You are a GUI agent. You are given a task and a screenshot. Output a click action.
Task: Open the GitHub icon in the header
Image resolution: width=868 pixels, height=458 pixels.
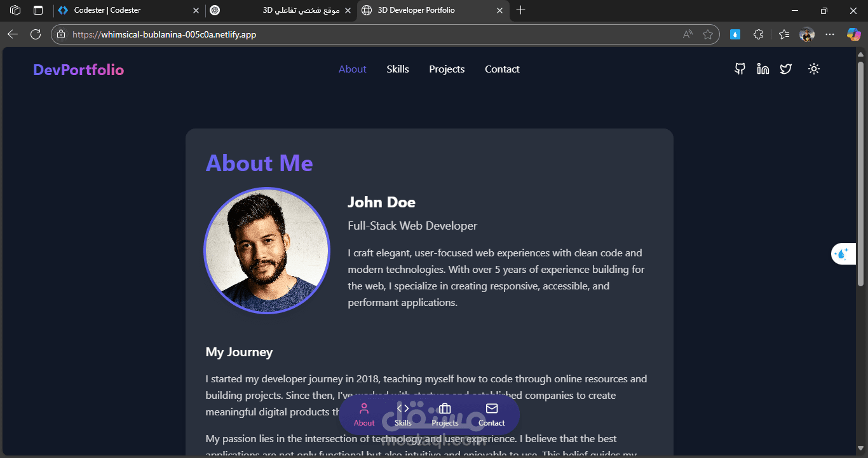pyautogui.click(x=739, y=69)
